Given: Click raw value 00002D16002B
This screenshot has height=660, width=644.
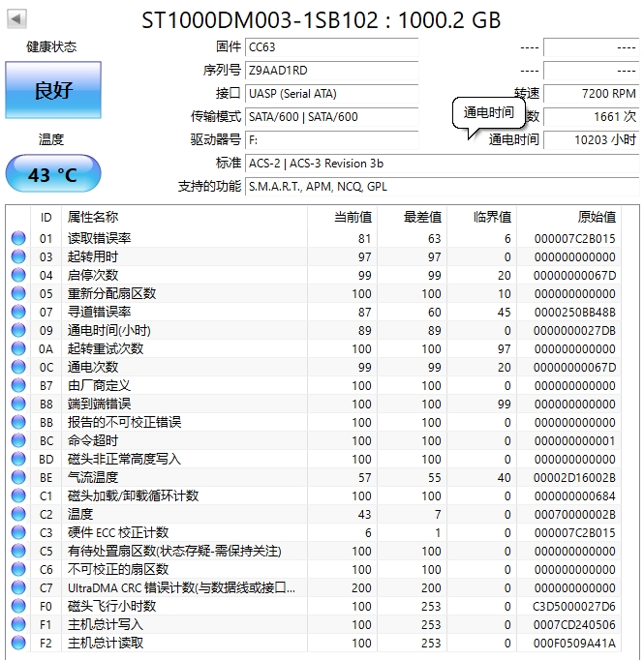Looking at the screenshot, I should click(575, 478).
